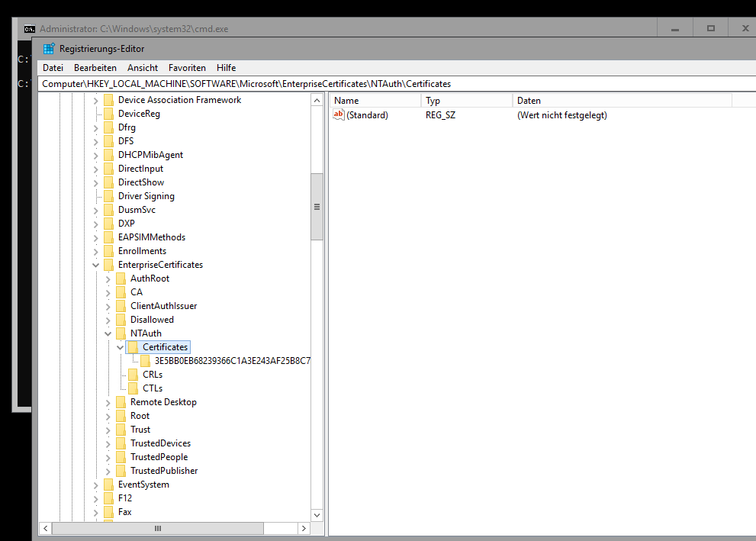This screenshot has width=756, height=541.
Task: Minimize the cmd.exe window
Action: pyautogui.click(x=675, y=28)
